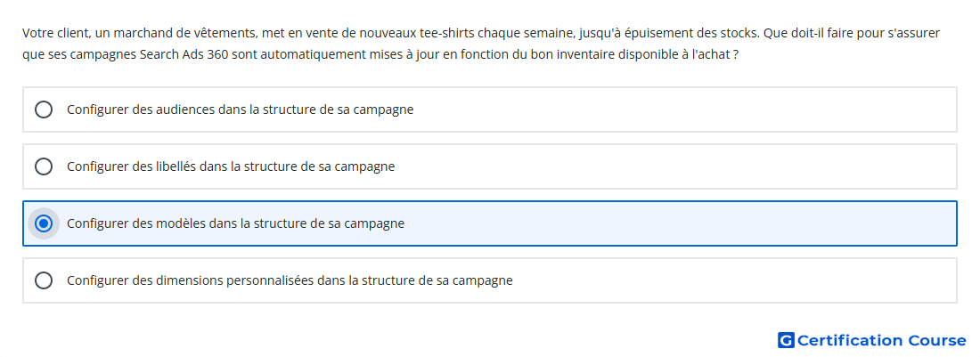
Task: Click the selected 'Configurer des modèles' radio button
Action: click(43, 223)
